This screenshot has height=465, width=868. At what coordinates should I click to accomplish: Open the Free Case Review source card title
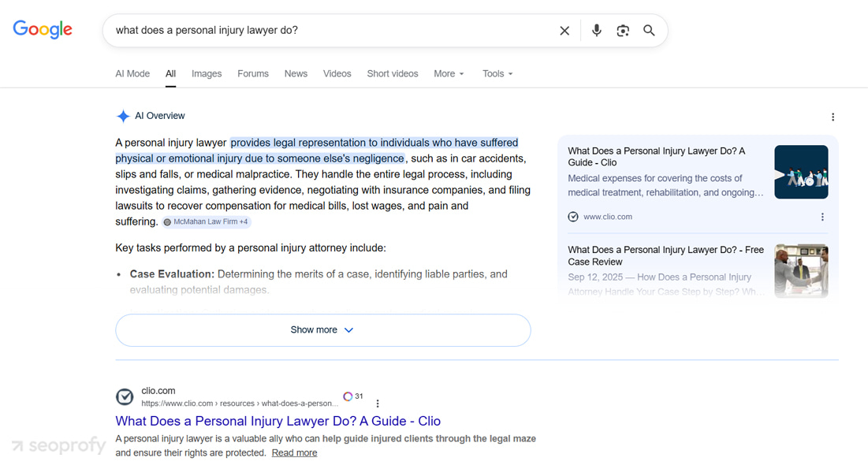tap(665, 255)
